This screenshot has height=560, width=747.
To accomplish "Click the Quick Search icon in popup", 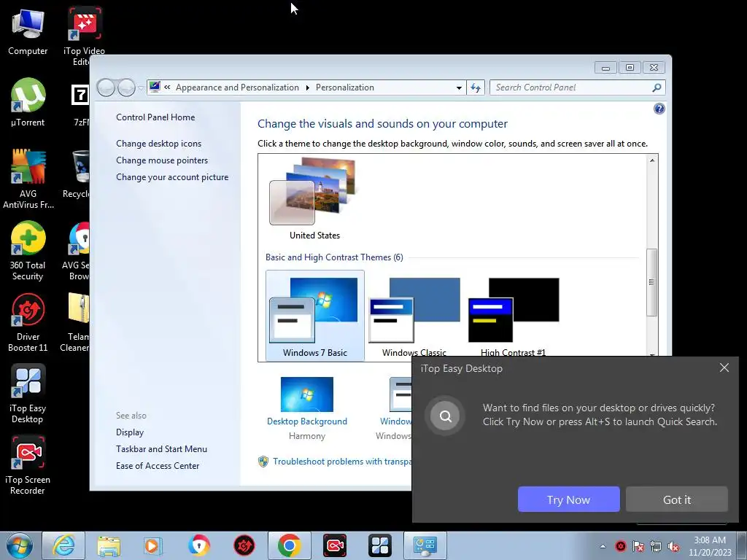I will pos(445,416).
